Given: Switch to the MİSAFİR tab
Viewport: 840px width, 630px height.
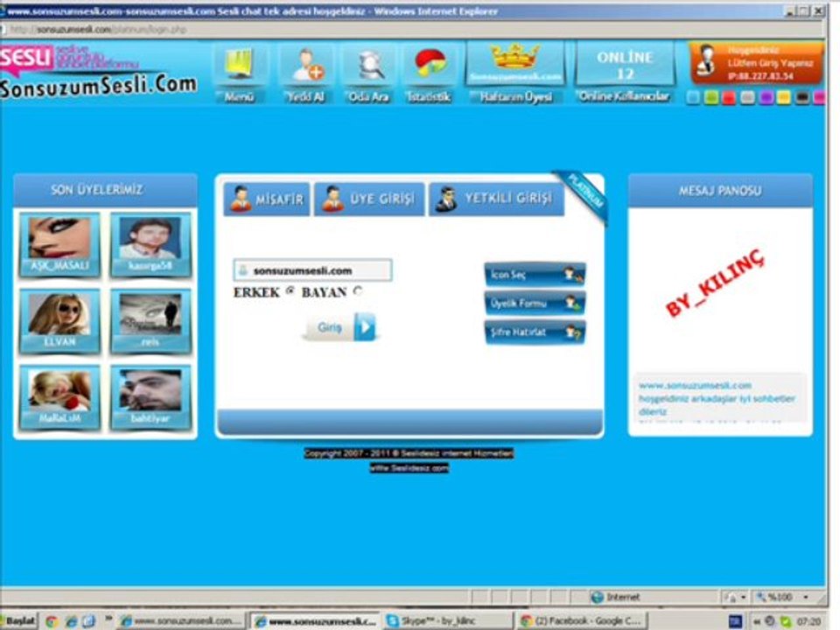Looking at the screenshot, I should click(x=267, y=199).
